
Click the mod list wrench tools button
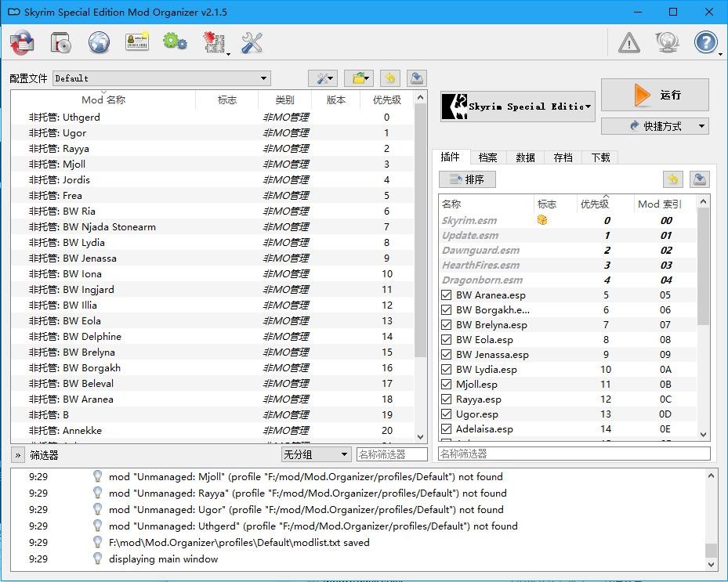[x=323, y=78]
